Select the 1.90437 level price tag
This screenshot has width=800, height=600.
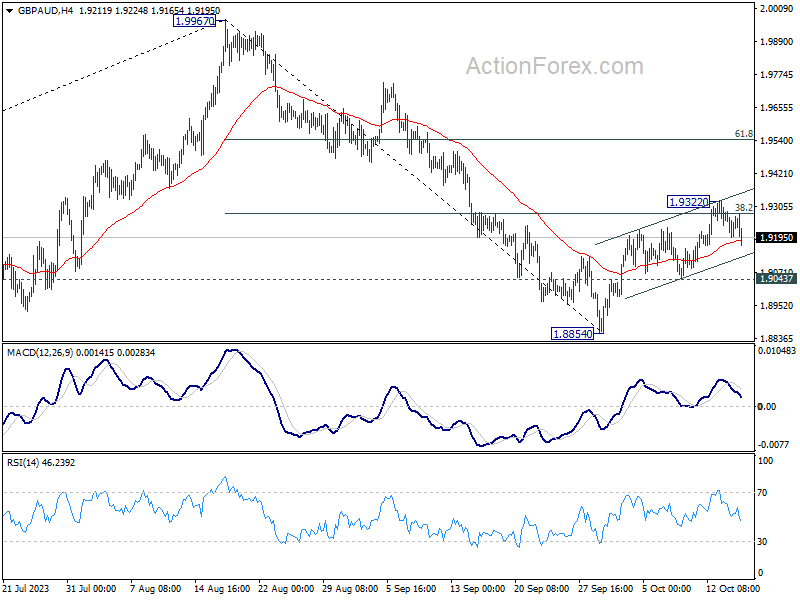pos(777,279)
